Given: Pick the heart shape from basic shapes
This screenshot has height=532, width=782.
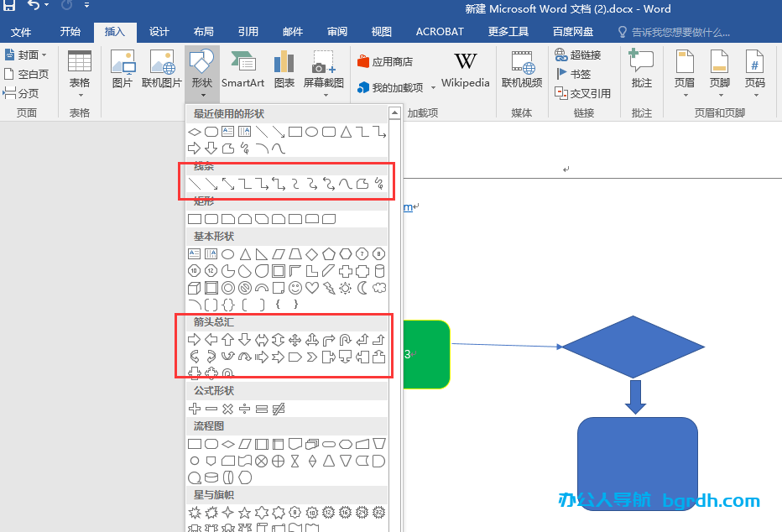Looking at the screenshot, I should point(312,288).
